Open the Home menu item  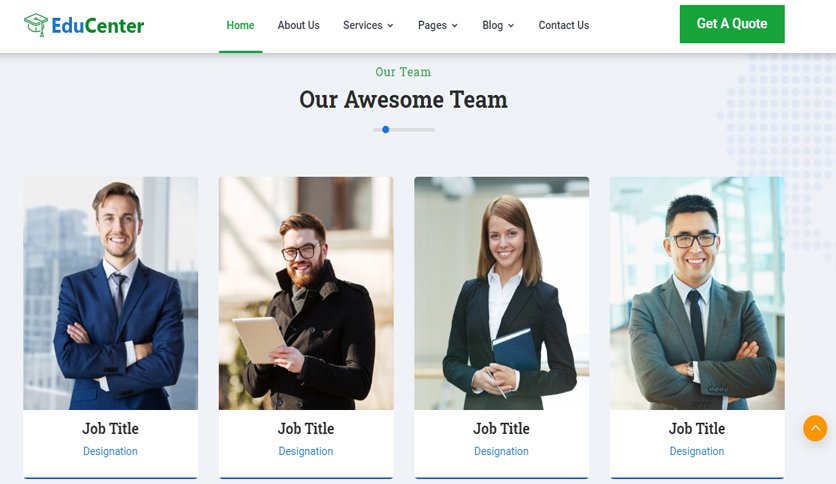click(240, 25)
